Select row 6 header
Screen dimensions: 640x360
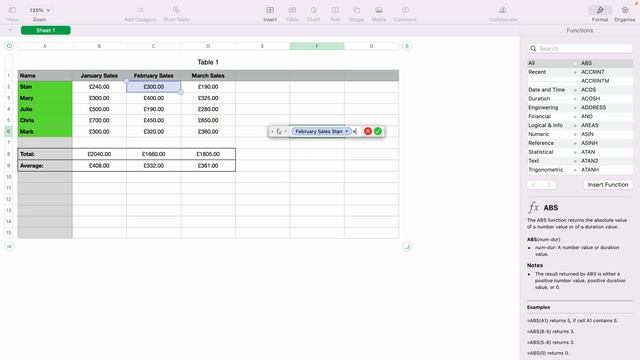9,131
